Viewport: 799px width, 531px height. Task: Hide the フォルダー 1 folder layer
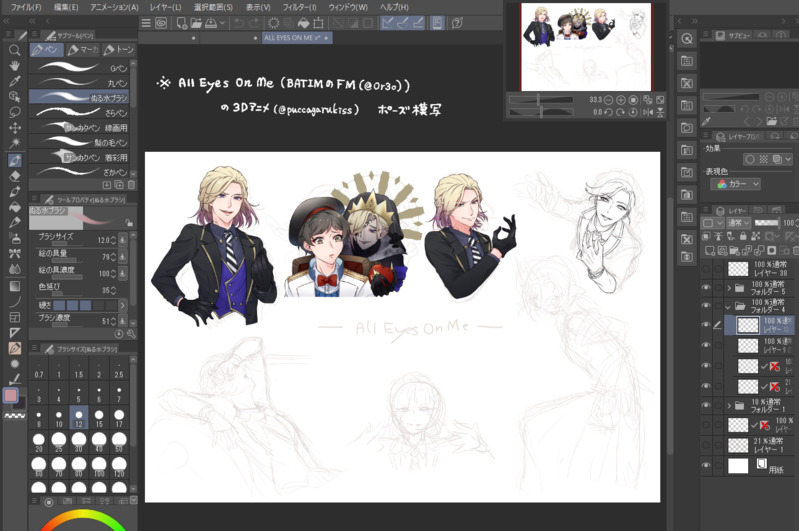coord(706,406)
